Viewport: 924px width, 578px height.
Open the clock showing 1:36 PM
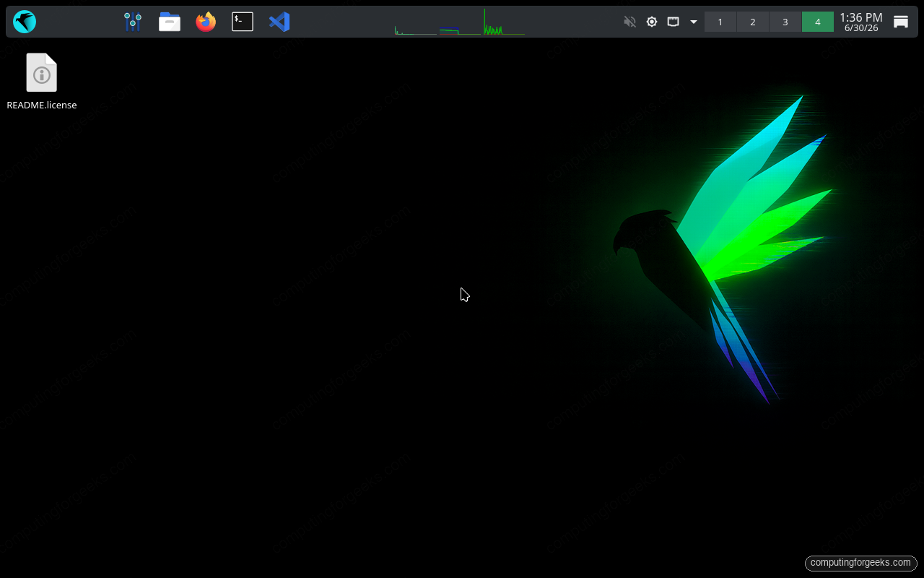click(x=860, y=22)
